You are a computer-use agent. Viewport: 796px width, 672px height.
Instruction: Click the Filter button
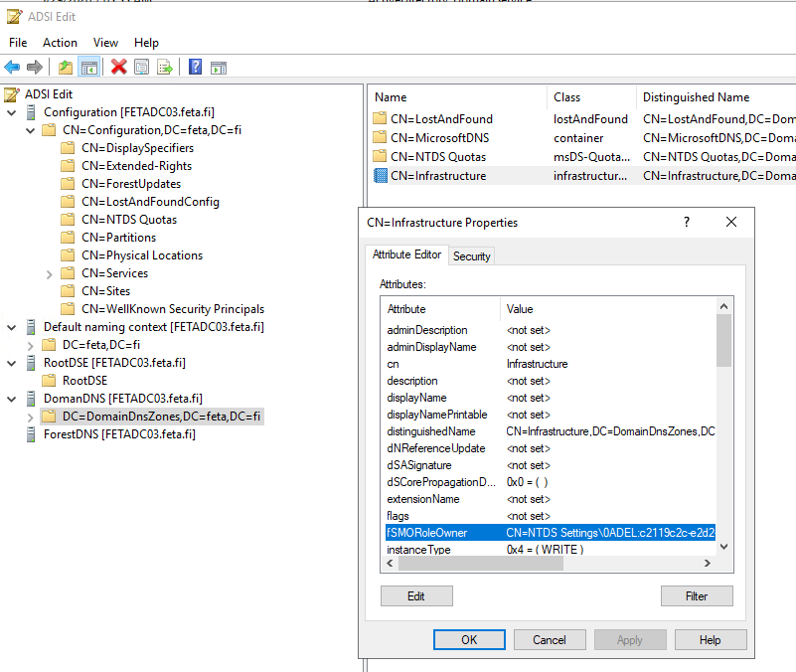coord(697,595)
